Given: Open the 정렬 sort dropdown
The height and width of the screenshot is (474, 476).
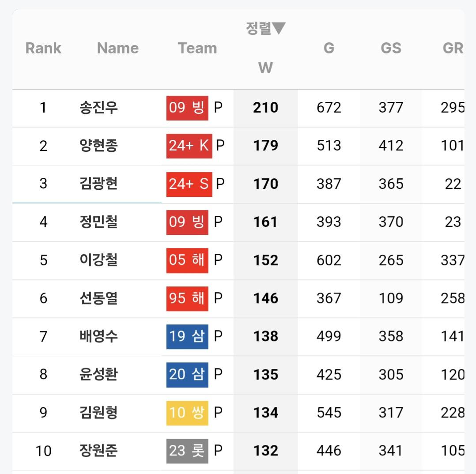Looking at the screenshot, I should pyautogui.click(x=265, y=29).
